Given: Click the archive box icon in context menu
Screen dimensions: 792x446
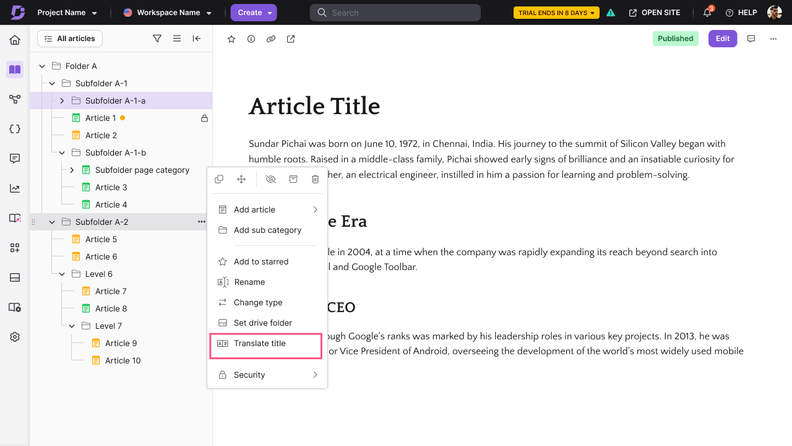Looking at the screenshot, I should 293,179.
